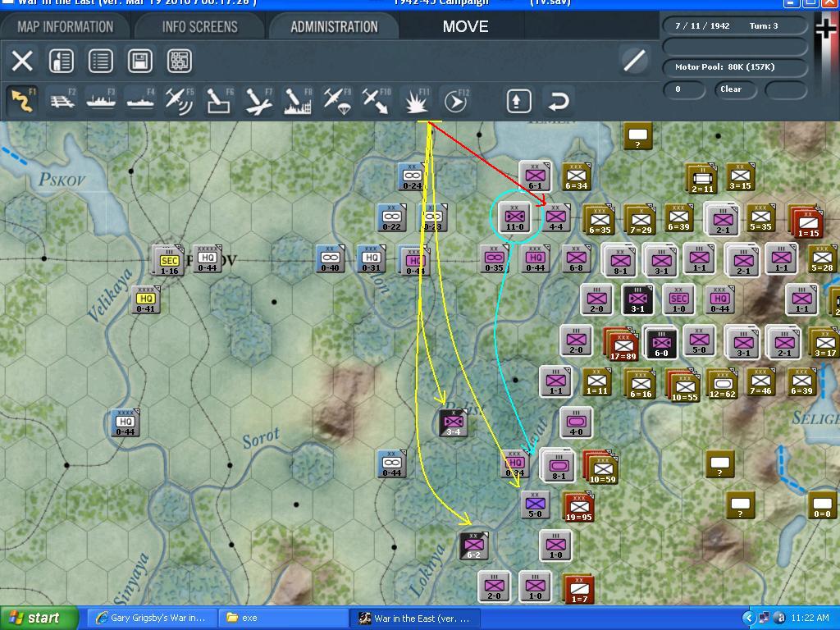The height and width of the screenshot is (630, 840).
Task: Select the Soviet 6=34 unit
Action: pos(577,176)
